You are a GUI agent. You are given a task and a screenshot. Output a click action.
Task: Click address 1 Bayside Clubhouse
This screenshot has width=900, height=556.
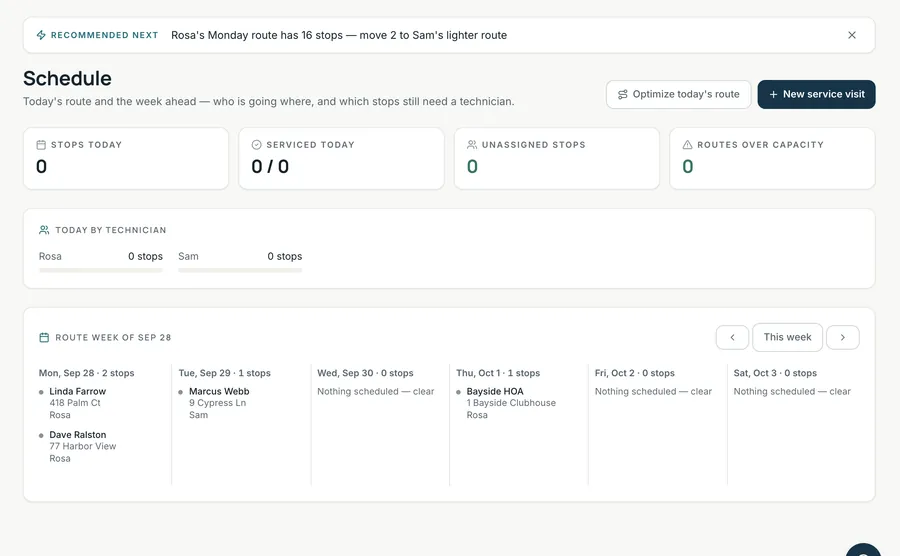pos(511,403)
